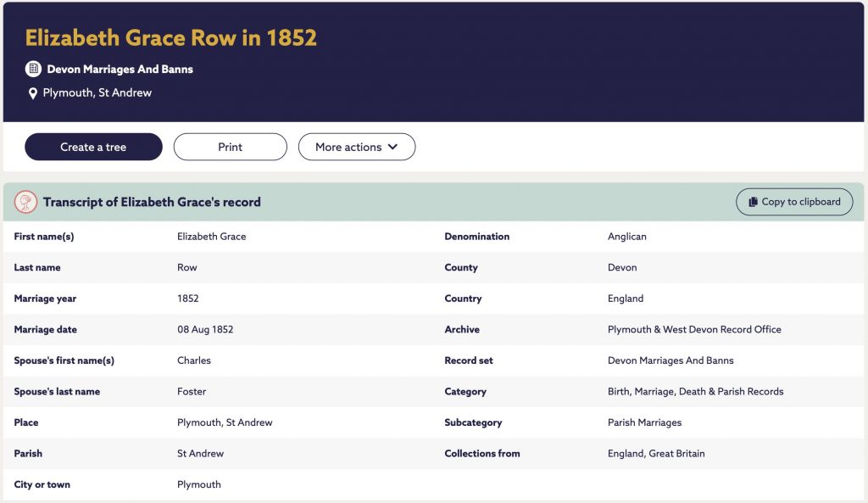
Task: Click the More actions chevron arrow
Action: click(x=393, y=147)
